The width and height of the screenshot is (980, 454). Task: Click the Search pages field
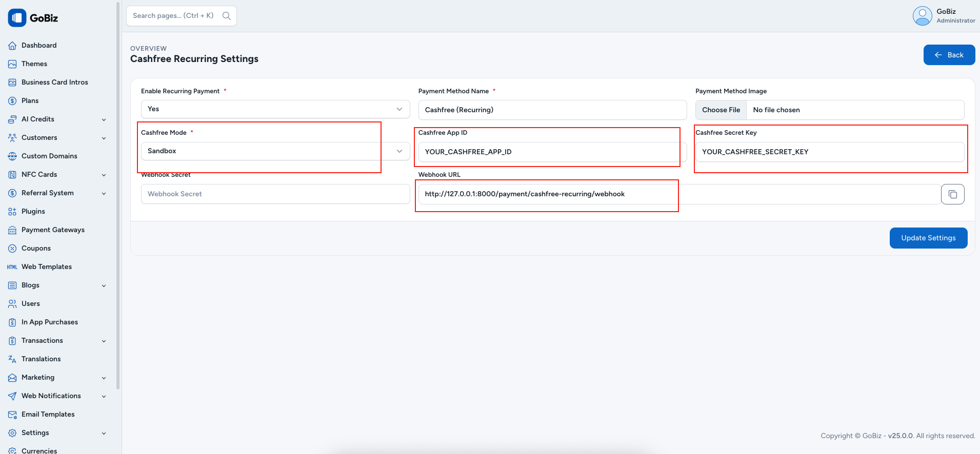(182, 16)
